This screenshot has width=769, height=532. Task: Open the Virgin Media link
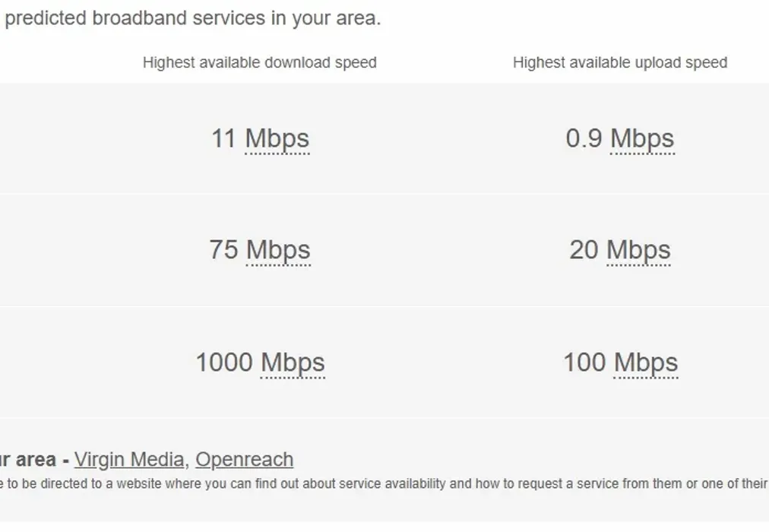[x=129, y=460]
